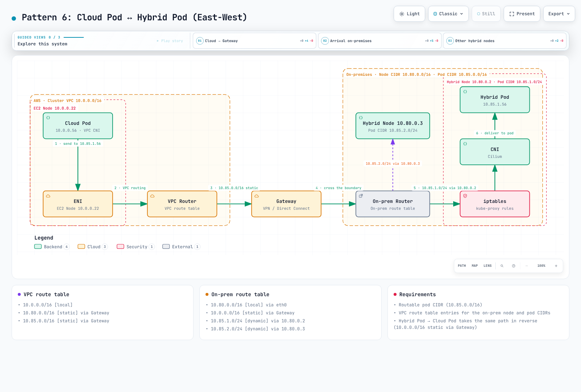Toggle the Still animation button
This screenshot has width=581, height=392.
(486, 14)
